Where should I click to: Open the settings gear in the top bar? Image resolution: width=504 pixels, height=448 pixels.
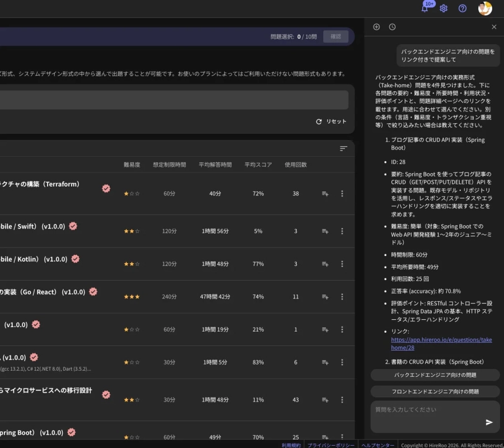444,8
